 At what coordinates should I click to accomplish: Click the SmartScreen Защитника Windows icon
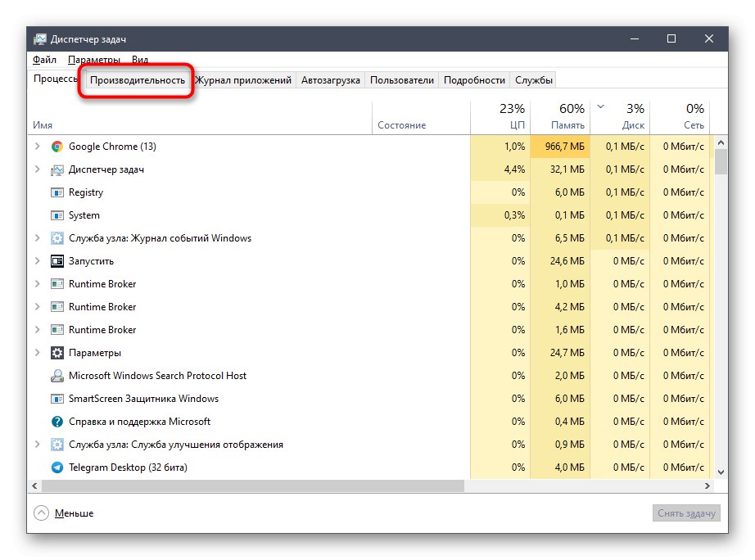(57, 399)
